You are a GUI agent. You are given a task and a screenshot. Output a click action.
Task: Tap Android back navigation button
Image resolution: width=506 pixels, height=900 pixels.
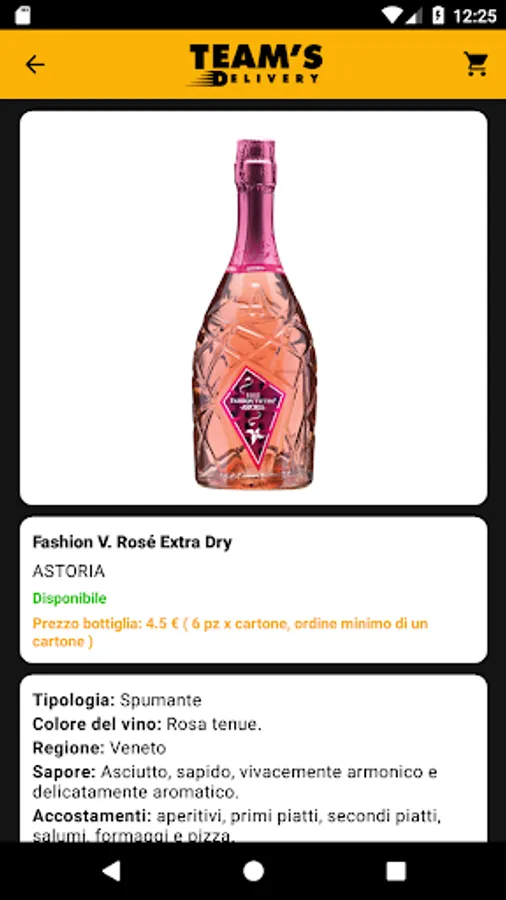click(111, 871)
